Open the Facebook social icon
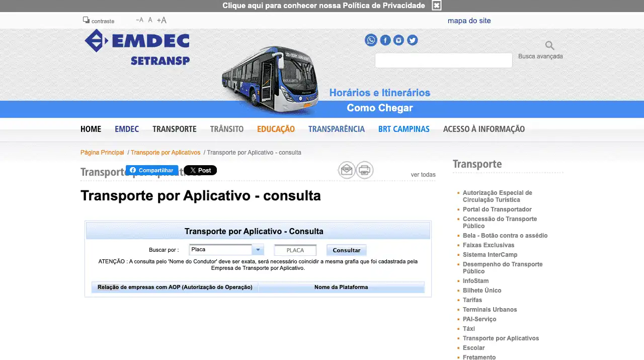The image size is (644, 360). point(385,40)
